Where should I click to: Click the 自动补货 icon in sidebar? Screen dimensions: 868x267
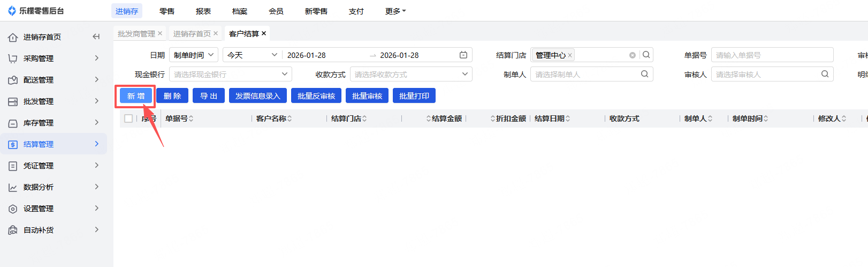13,230
